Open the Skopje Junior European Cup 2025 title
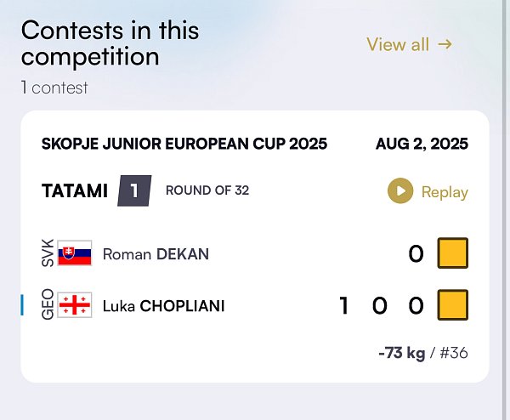The height and width of the screenshot is (420, 510). [x=184, y=144]
